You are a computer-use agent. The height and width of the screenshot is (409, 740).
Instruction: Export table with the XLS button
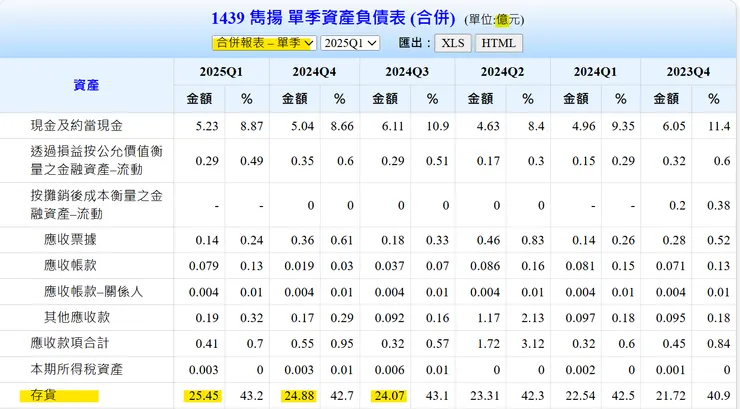(x=453, y=43)
